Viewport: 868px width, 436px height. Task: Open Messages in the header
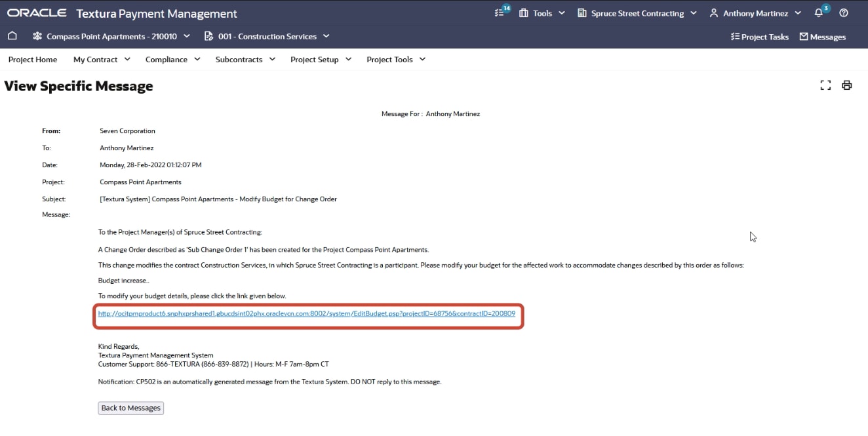point(828,37)
